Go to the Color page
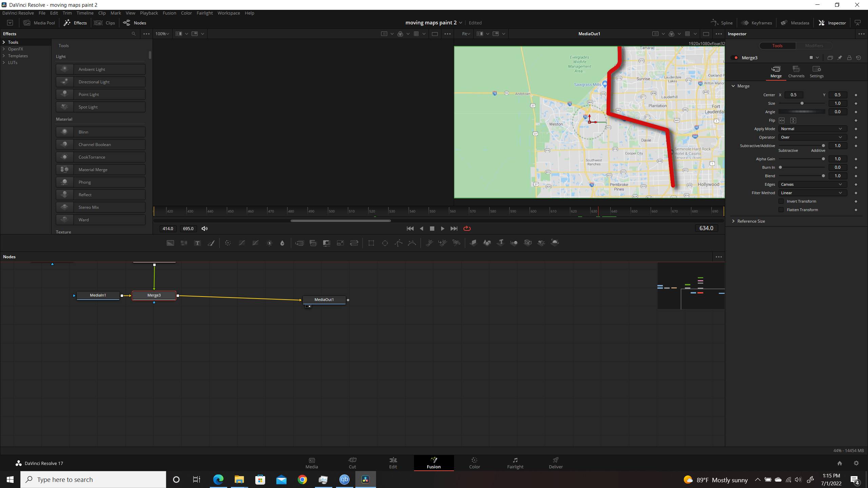868x488 pixels. [474, 463]
